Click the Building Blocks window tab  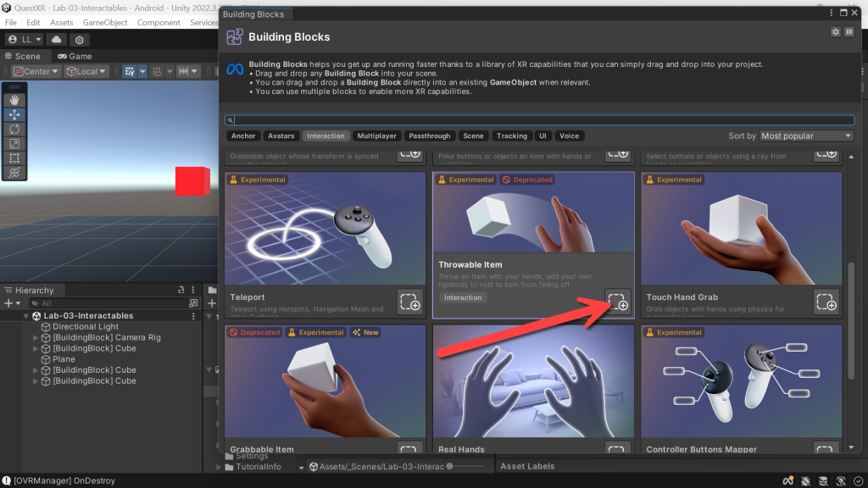[x=253, y=14]
